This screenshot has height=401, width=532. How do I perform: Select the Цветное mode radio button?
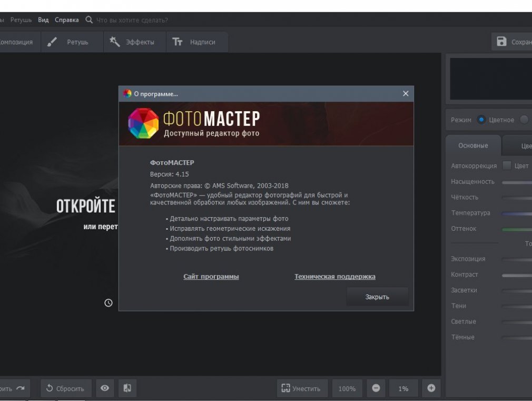(x=481, y=120)
